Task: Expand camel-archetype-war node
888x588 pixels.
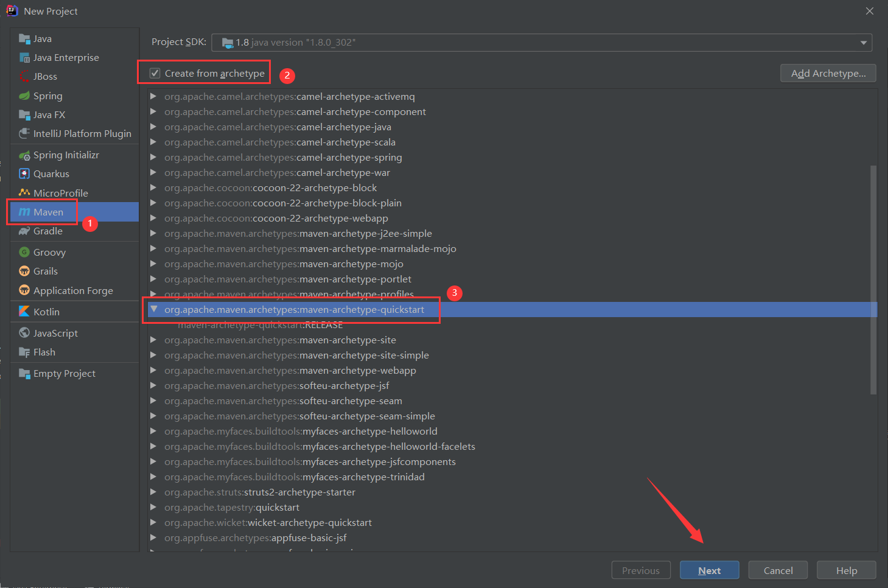Action: 153,172
